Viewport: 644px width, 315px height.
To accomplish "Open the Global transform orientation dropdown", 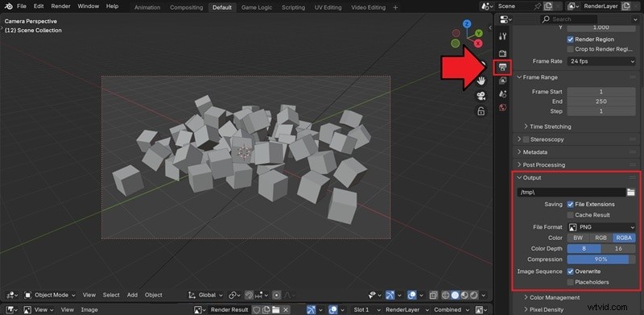I will [204, 295].
